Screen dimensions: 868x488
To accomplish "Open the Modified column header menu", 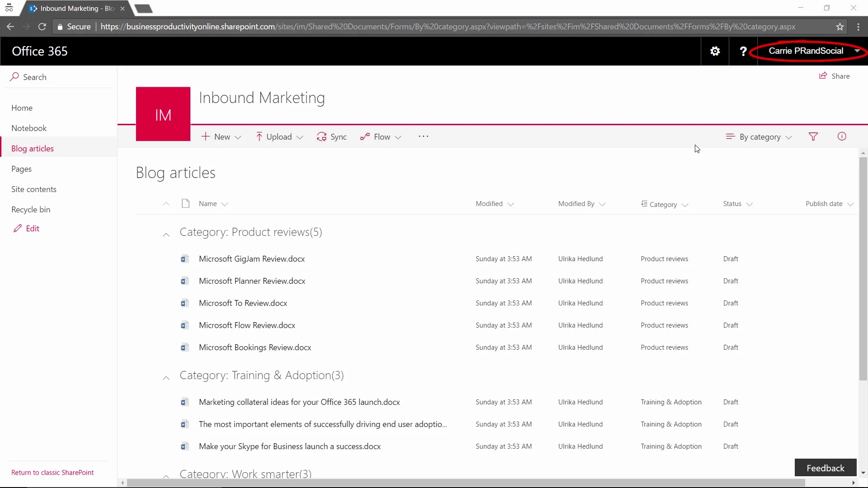I will [495, 204].
